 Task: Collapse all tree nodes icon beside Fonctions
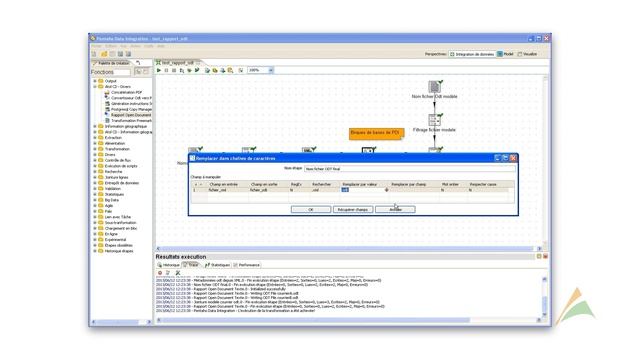pyautogui.click(x=146, y=72)
